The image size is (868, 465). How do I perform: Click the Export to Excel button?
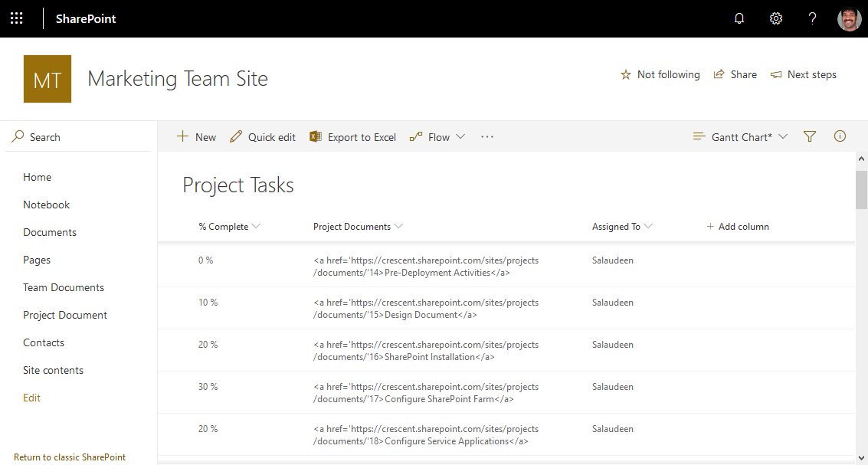click(x=353, y=137)
